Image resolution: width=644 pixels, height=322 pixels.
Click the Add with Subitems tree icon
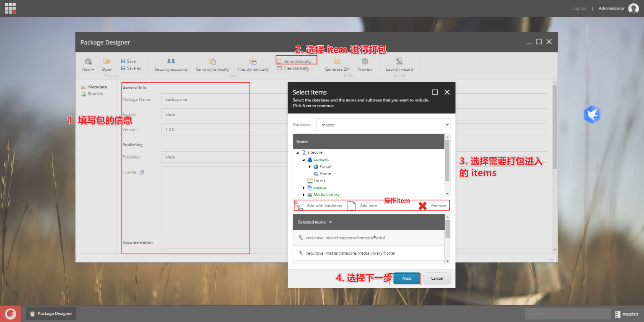point(299,206)
